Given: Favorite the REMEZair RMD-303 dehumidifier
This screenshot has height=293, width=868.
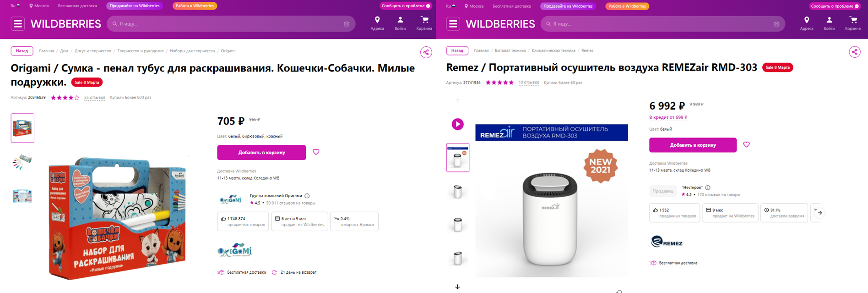Looking at the screenshot, I should [746, 144].
